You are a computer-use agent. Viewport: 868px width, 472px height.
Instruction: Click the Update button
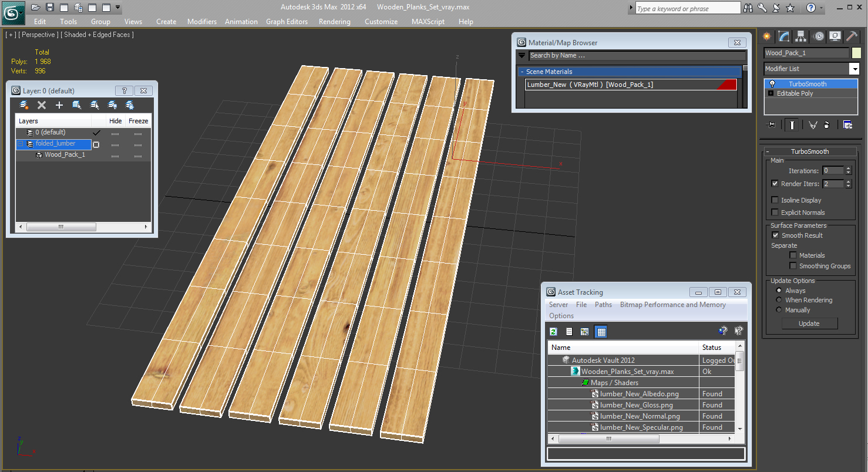809,323
